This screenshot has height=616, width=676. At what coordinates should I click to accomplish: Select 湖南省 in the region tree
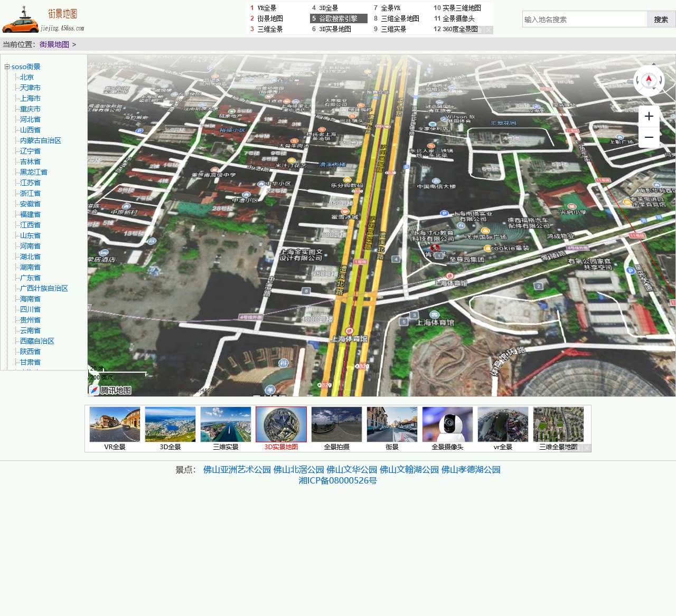click(x=30, y=267)
